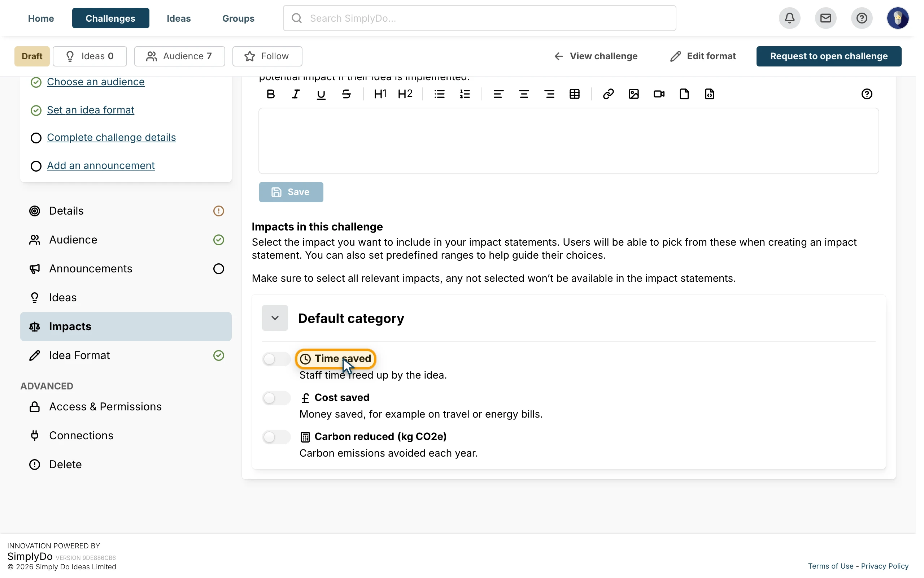Viewport: 924px width, 578px height.
Task: Insert a numbered list
Action: pyautogui.click(x=465, y=94)
